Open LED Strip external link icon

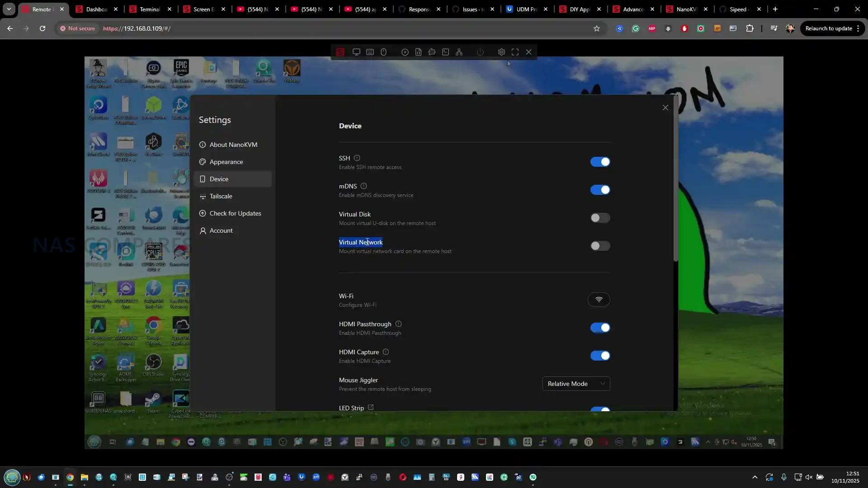[x=371, y=407]
